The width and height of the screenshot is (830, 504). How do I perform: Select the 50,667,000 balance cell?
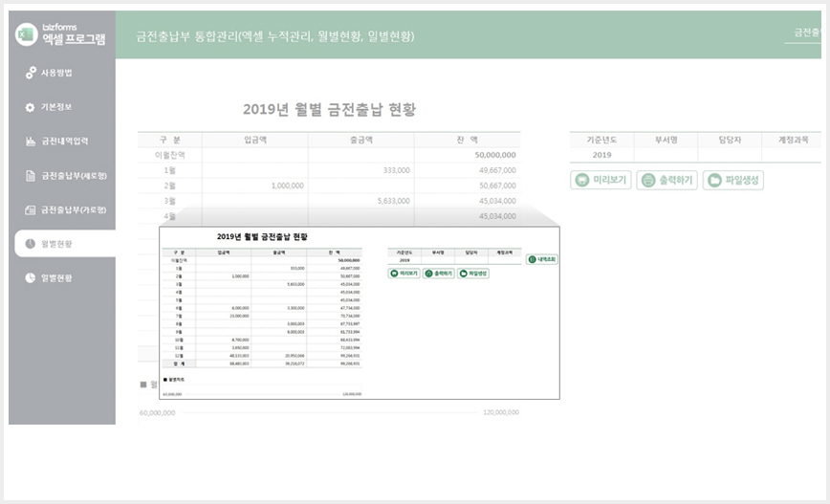tap(468, 186)
